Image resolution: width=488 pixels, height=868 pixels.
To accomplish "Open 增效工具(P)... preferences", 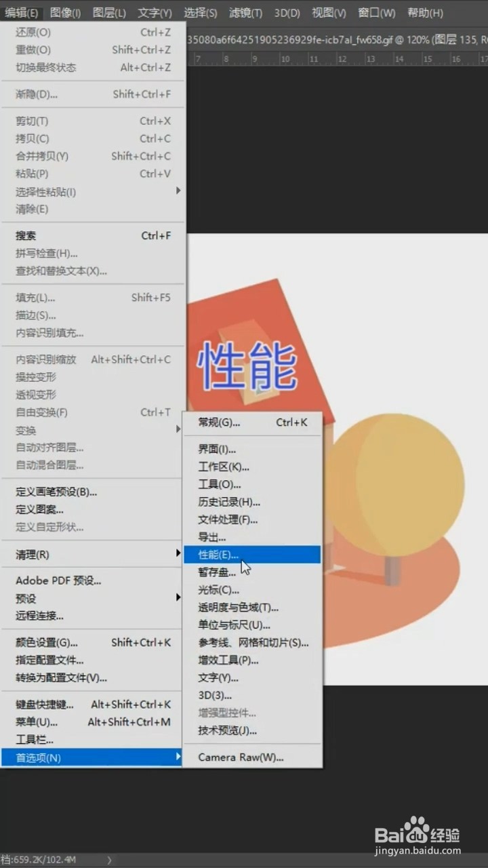I will point(253,660).
